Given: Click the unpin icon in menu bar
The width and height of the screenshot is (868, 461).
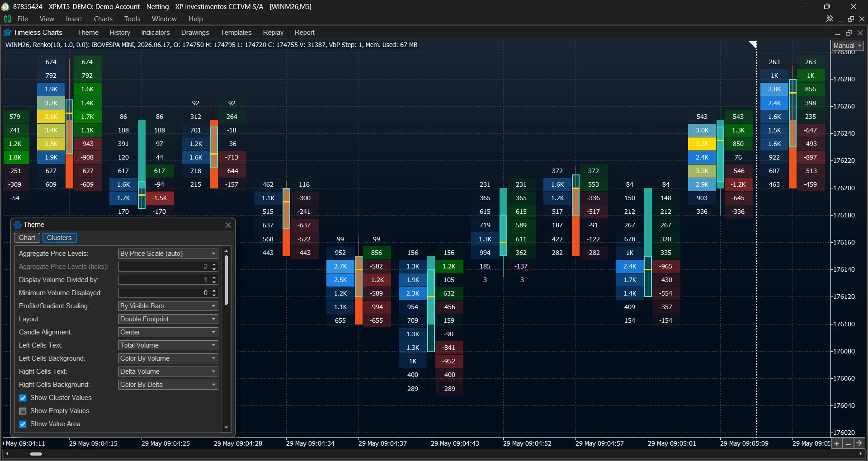Looking at the screenshot, I should pos(830,19).
